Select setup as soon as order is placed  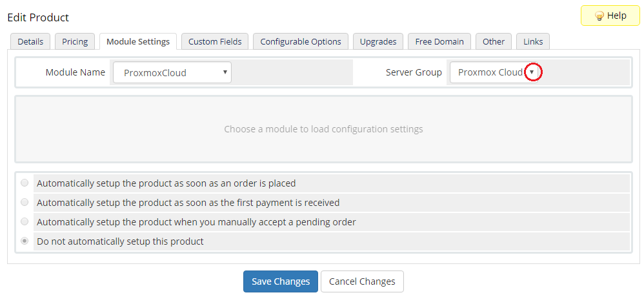coord(25,183)
